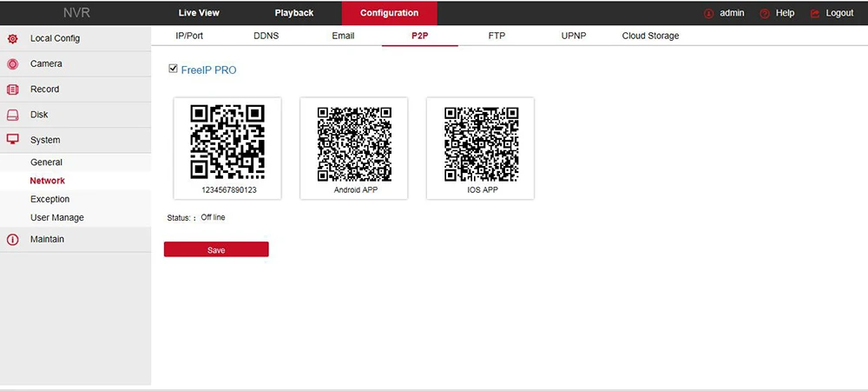
Task: Click the Maintain info icon
Action: pos(12,240)
